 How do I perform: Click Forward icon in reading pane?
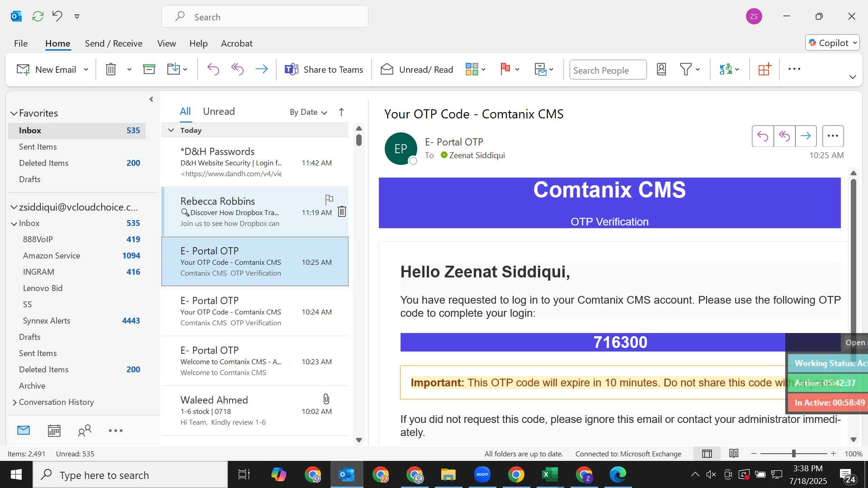pos(806,136)
